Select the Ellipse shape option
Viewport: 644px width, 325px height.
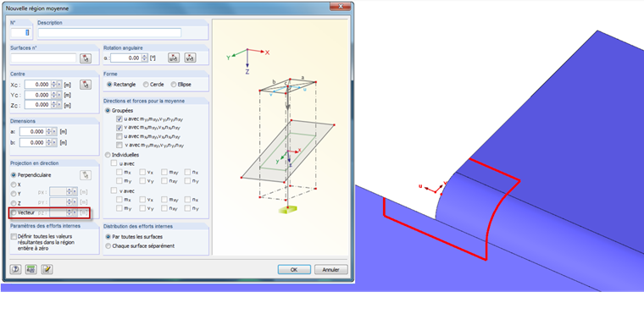pos(174,85)
